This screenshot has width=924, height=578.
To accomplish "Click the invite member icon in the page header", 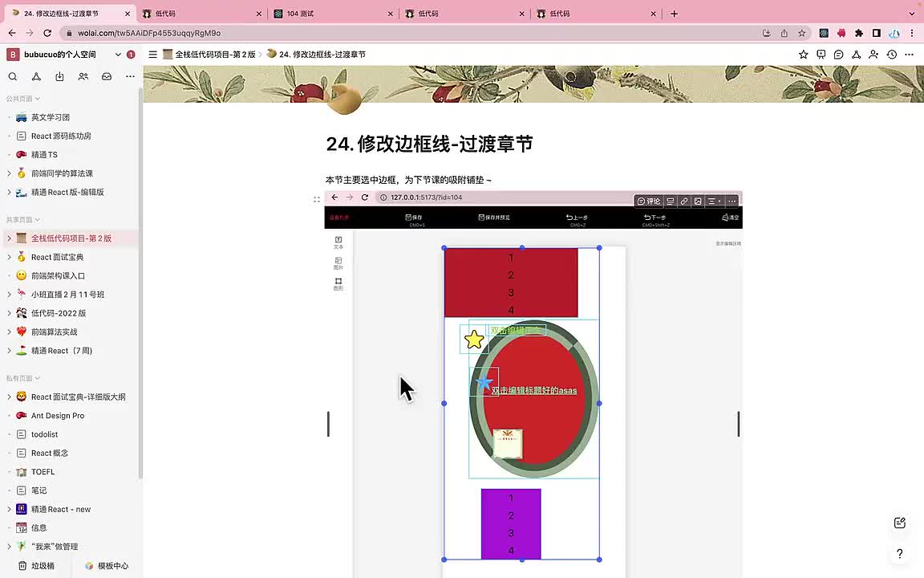I will click(x=874, y=55).
